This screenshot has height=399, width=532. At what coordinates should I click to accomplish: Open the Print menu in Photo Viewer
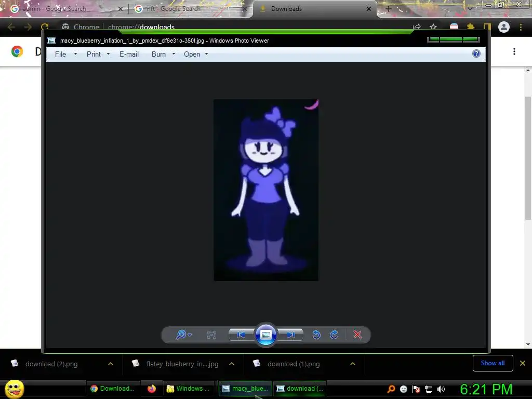click(94, 54)
